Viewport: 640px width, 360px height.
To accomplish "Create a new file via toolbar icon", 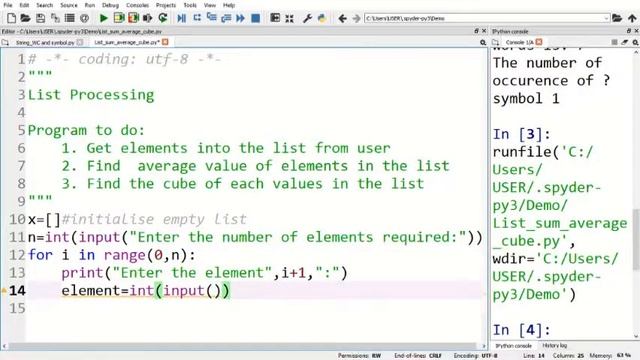I will 11,18.
